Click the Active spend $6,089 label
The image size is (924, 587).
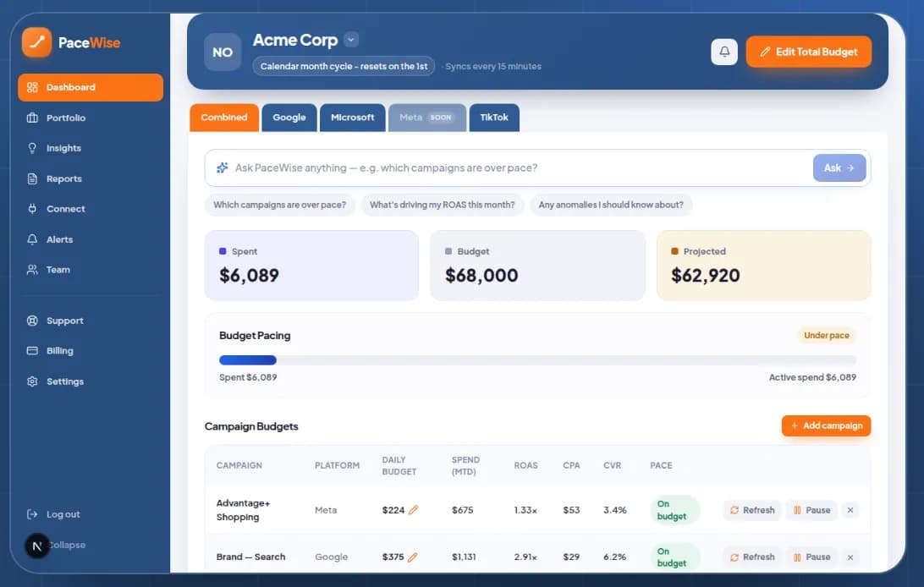[x=812, y=376]
